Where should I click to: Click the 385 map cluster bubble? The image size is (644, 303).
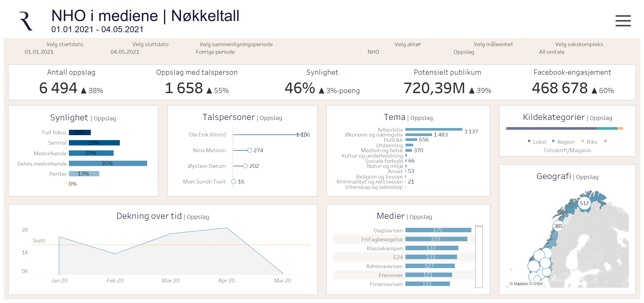(x=558, y=226)
